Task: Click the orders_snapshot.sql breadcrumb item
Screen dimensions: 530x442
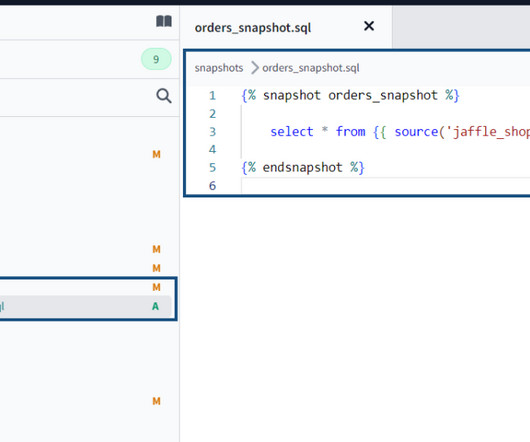Action: (311, 68)
